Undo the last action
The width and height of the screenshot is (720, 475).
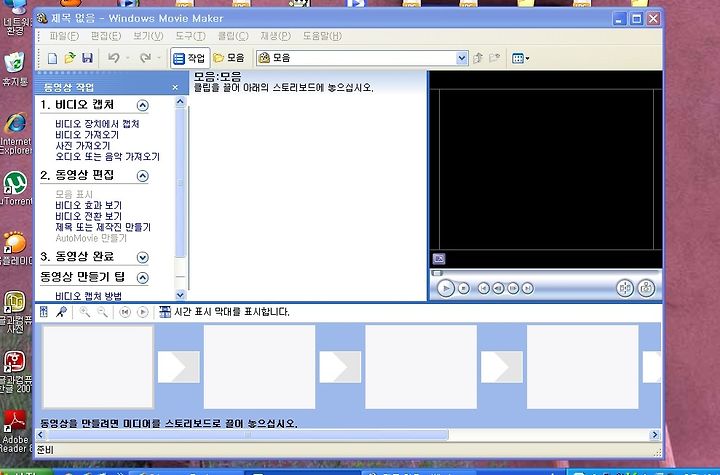(113, 58)
